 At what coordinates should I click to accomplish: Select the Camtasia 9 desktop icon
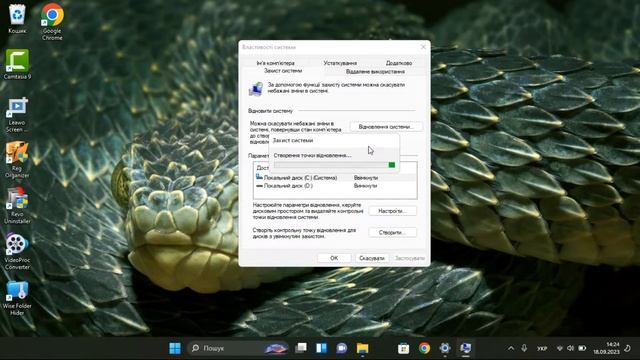[17, 64]
